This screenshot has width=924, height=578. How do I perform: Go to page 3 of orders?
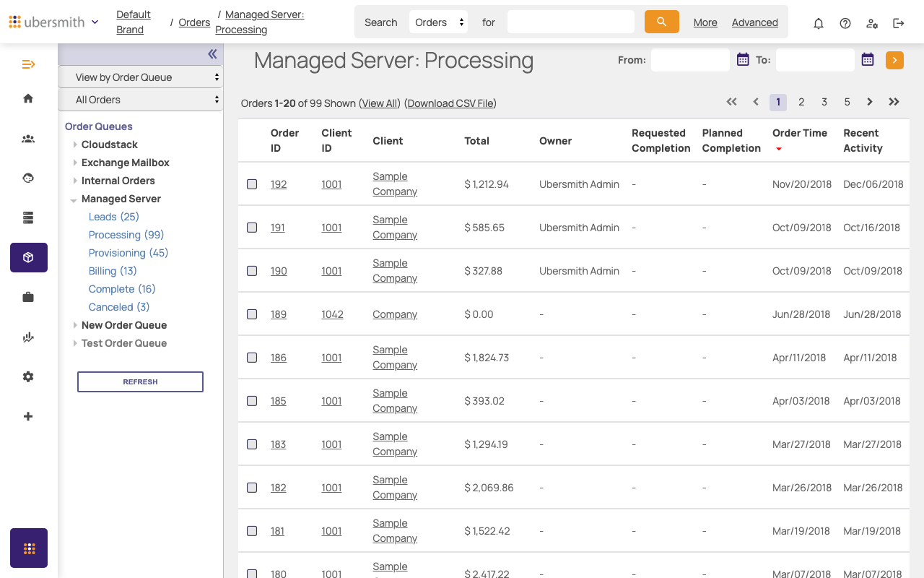[x=824, y=102]
